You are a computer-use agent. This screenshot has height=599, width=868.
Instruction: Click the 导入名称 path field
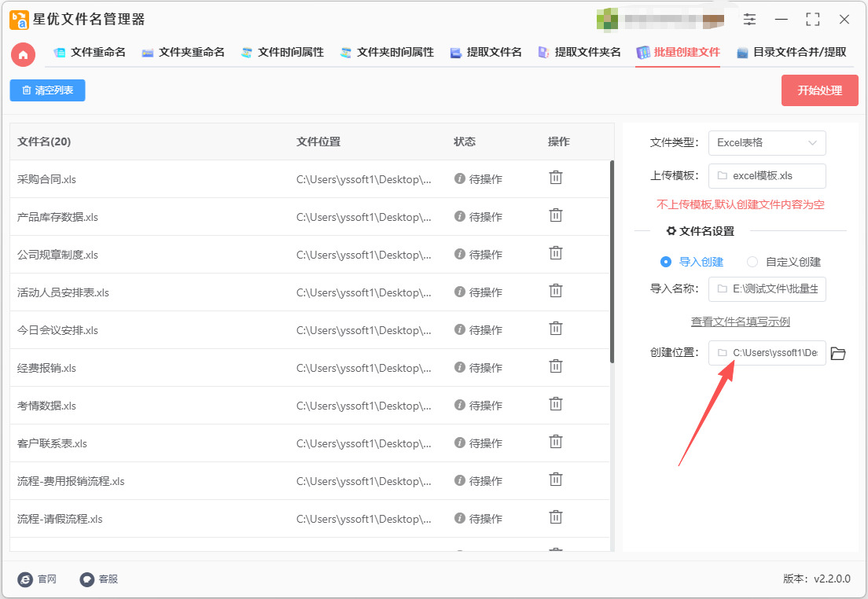(767, 289)
